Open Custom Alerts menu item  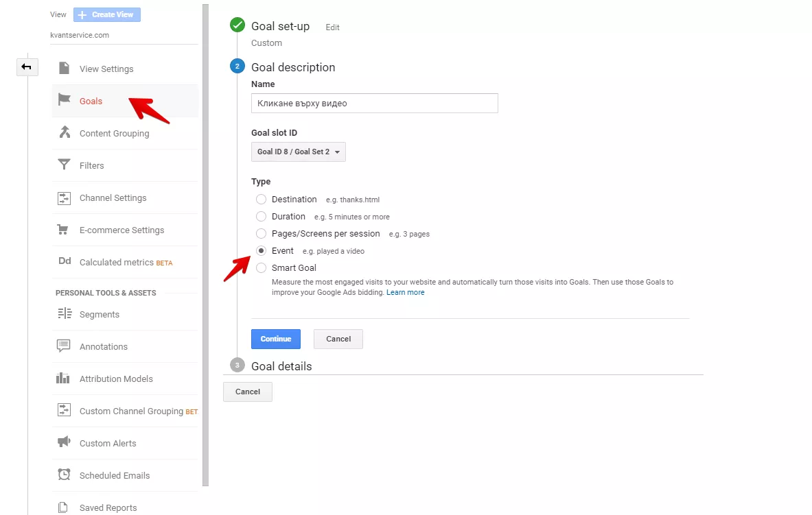pyautogui.click(x=125, y=443)
